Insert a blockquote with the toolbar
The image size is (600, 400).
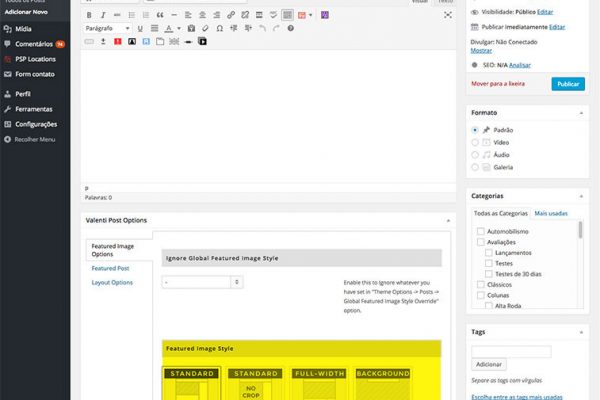coord(162,16)
